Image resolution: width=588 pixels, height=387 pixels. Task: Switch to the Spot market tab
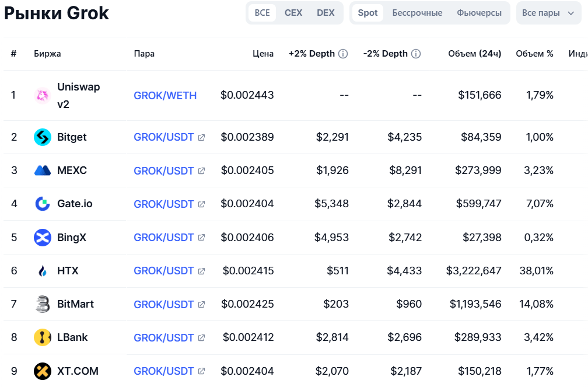point(367,13)
